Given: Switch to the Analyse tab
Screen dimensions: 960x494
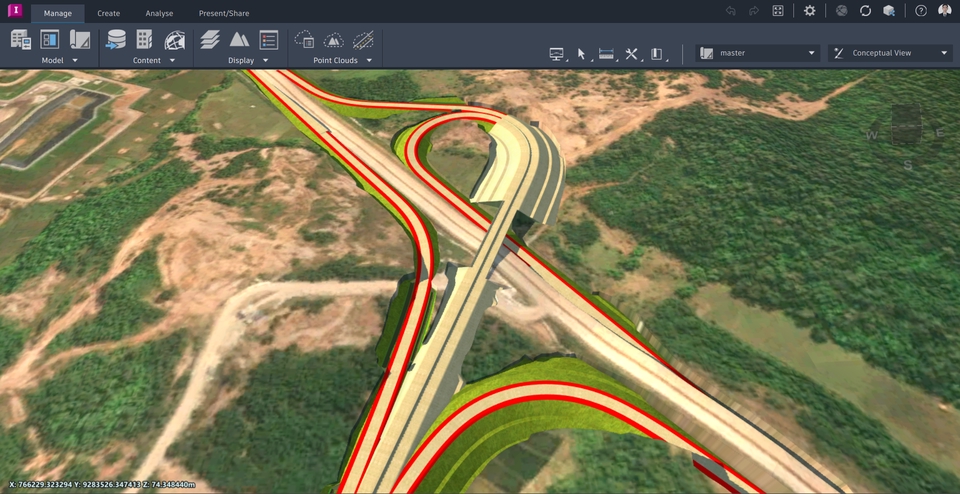Looking at the screenshot, I should [159, 13].
